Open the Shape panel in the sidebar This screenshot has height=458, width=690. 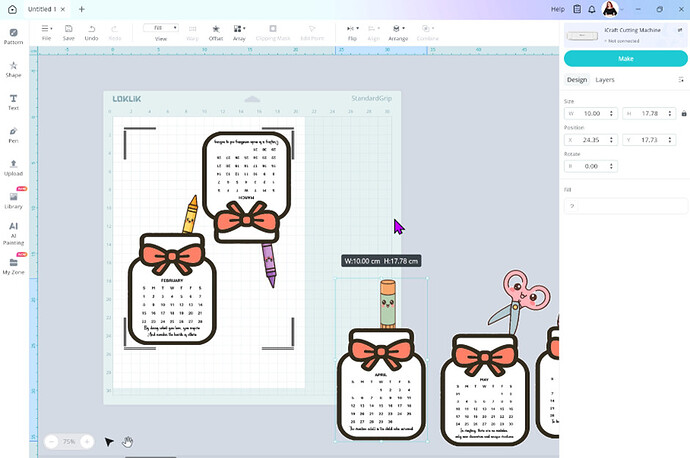(14, 68)
